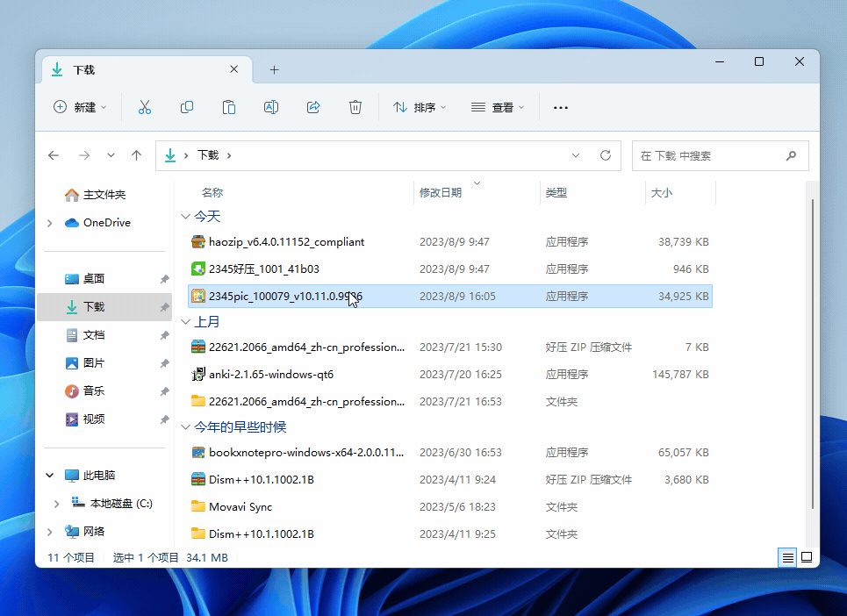The width and height of the screenshot is (847, 616).
Task: Click the Delete (trash) icon on the toolbar
Action: point(355,106)
